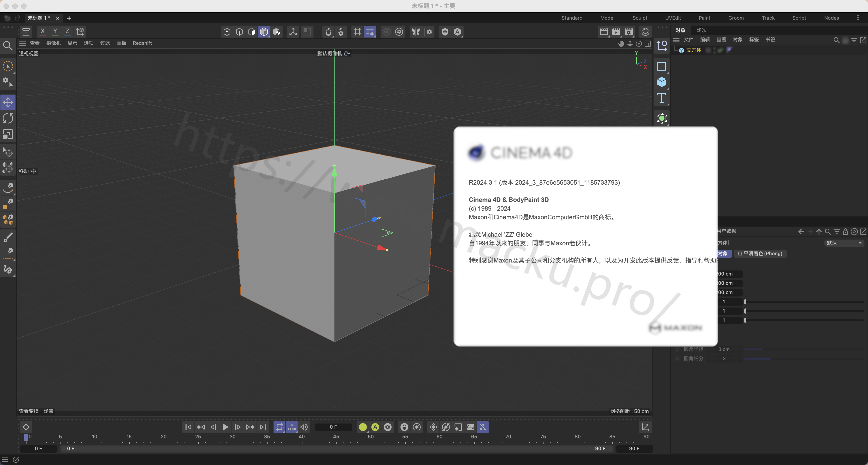This screenshot has height=465, width=868.
Task: Toggle attribute manager lock icon
Action: (845, 232)
